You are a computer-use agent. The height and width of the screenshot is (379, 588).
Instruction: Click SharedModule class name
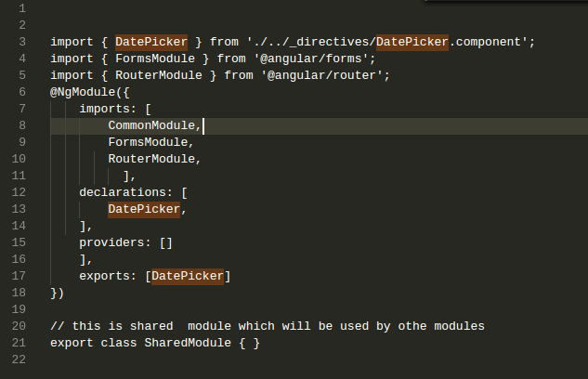(x=188, y=343)
